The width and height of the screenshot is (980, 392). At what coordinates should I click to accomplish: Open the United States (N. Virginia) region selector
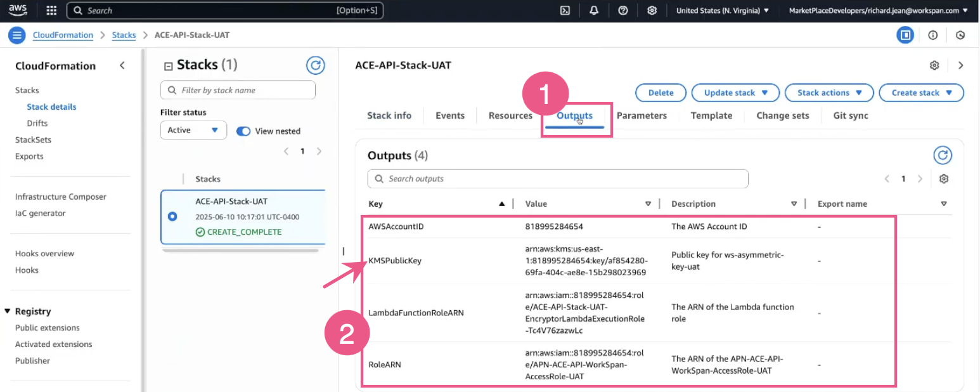tap(723, 11)
